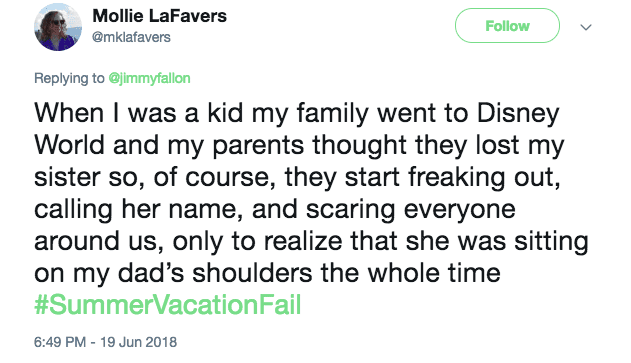Click the phrase "on my dad's shoulders"
The width and height of the screenshot is (631, 363).
(173, 274)
